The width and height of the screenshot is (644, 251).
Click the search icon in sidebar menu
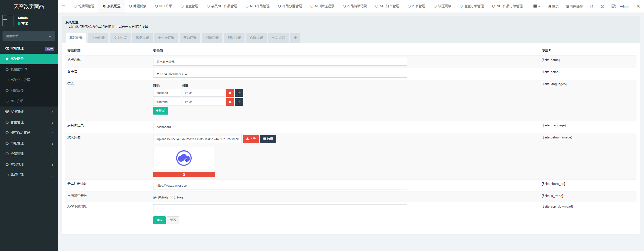(50, 36)
